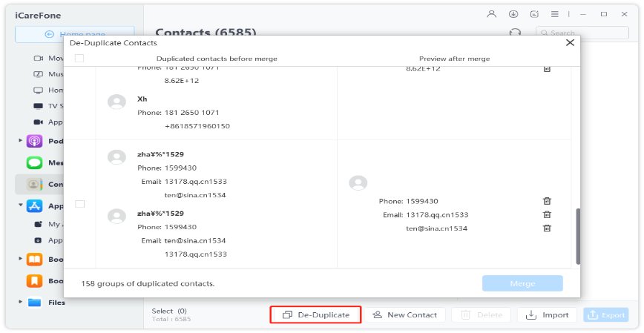The height and width of the screenshot is (333, 644).
Task: Open the download icon in title bar
Action: pos(513,14)
